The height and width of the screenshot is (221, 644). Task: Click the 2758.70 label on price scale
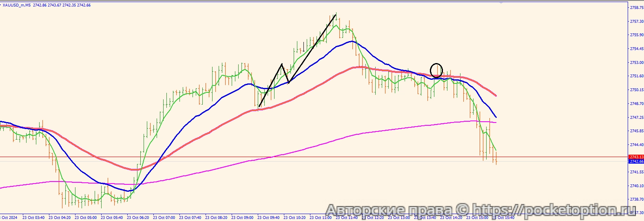click(x=636, y=8)
